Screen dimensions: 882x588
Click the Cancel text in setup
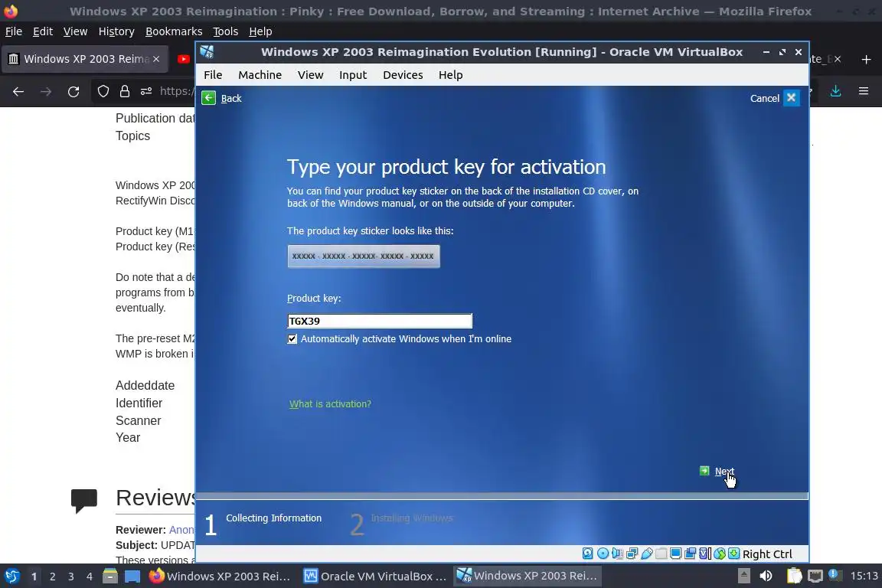click(764, 99)
